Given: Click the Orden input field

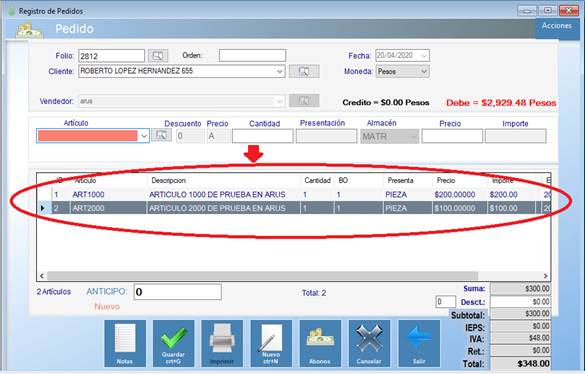Looking at the screenshot, I should pos(252,56).
